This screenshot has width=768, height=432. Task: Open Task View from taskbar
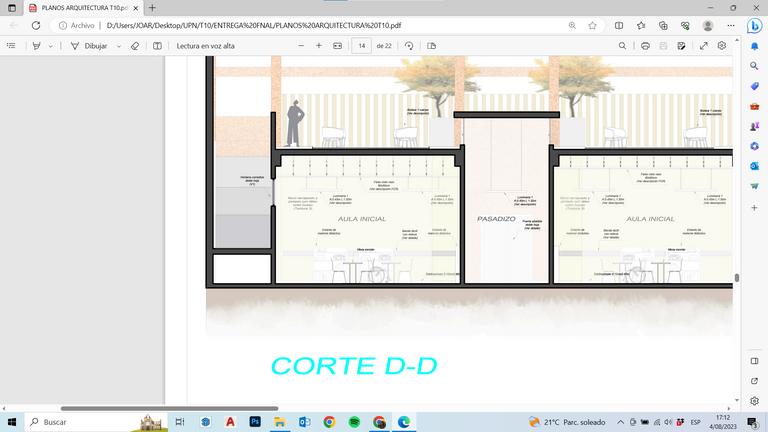(x=180, y=422)
